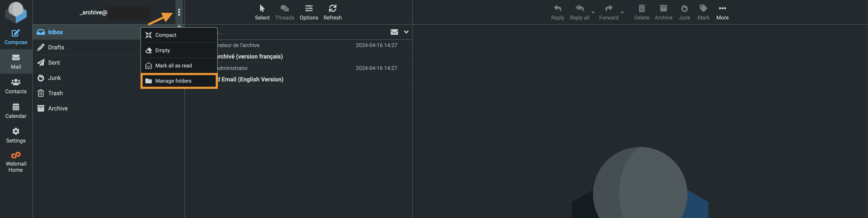Move message to Junk via flame icon
The height and width of the screenshot is (218, 868).
684,8
